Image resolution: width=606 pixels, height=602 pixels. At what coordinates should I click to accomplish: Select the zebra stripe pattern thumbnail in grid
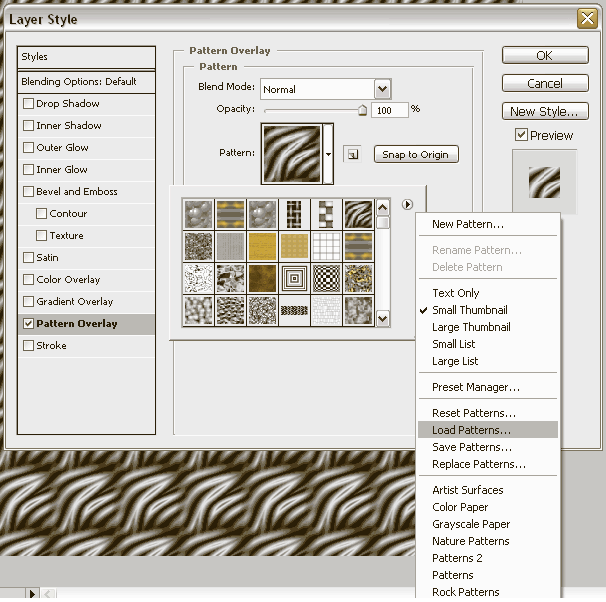tap(358, 214)
